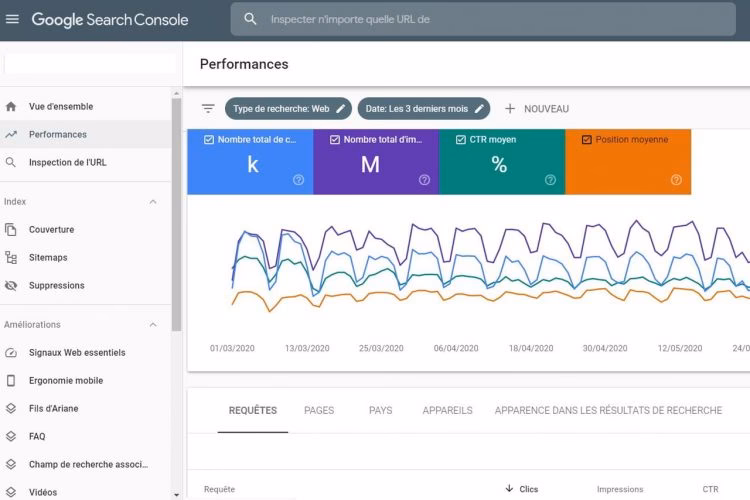Open Performances in sidebar
Image resolution: width=750 pixels, height=500 pixels.
tap(86, 134)
